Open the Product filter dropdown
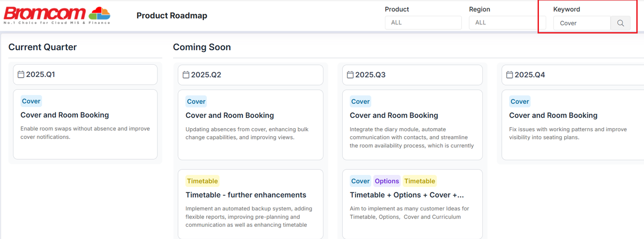Image resolution: width=644 pixels, height=239 pixels. pyautogui.click(x=423, y=23)
